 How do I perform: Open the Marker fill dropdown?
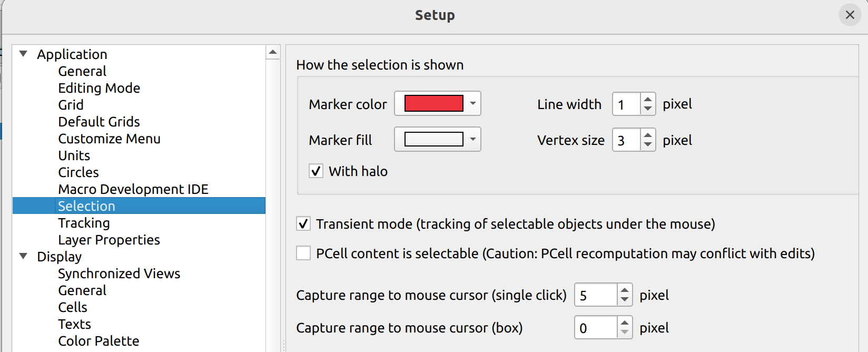coord(472,140)
